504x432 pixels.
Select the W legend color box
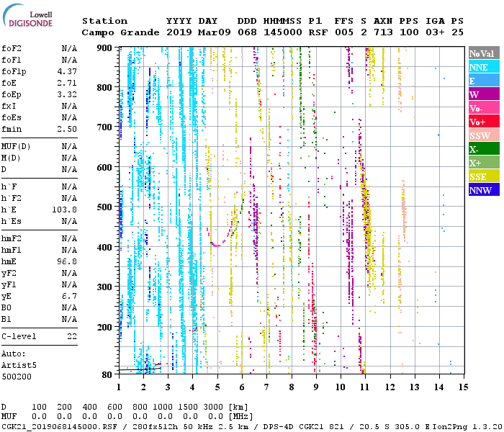(484, 94)
